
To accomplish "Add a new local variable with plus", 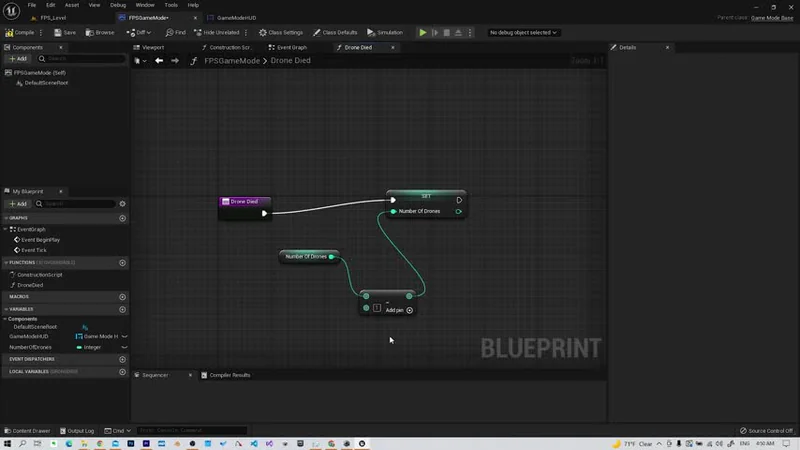I will tap(122, 372).
